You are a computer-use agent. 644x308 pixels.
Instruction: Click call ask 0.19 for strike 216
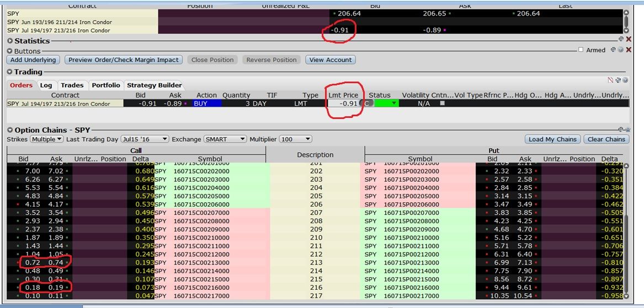tap(56, 287)
